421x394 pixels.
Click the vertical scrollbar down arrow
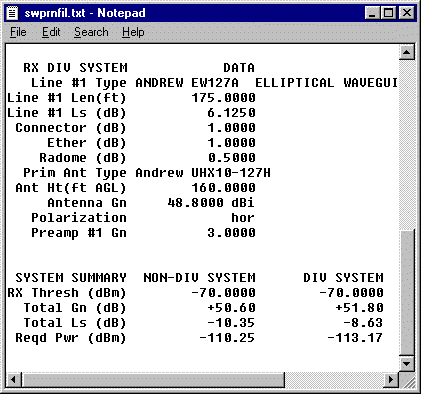407,363
